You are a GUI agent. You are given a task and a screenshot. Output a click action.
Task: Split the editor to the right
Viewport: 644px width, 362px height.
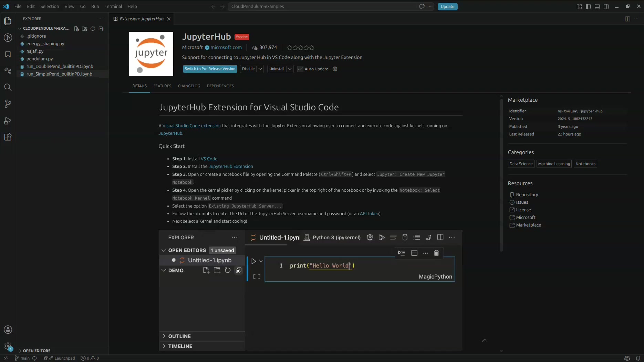point(627,19)
